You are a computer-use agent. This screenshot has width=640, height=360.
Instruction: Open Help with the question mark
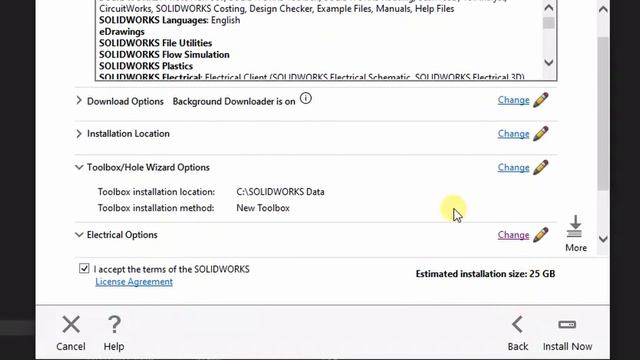tap(114, 333)
